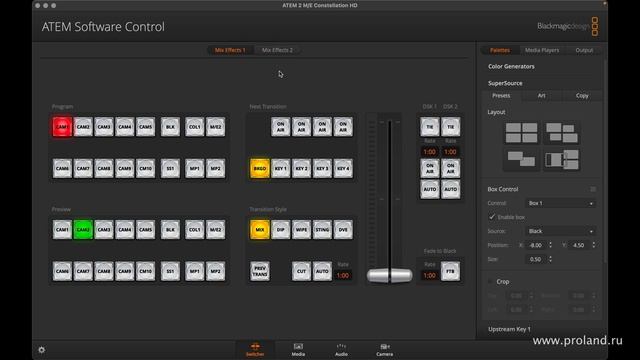Open SuperSource Copy tab
640x360 pixels.
click(x=582, y=96)
